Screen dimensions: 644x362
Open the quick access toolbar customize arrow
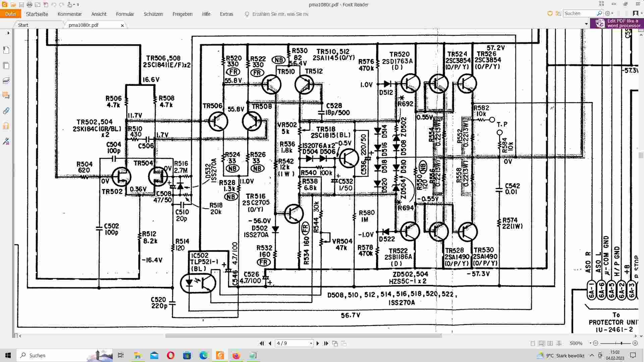point(78,5)
